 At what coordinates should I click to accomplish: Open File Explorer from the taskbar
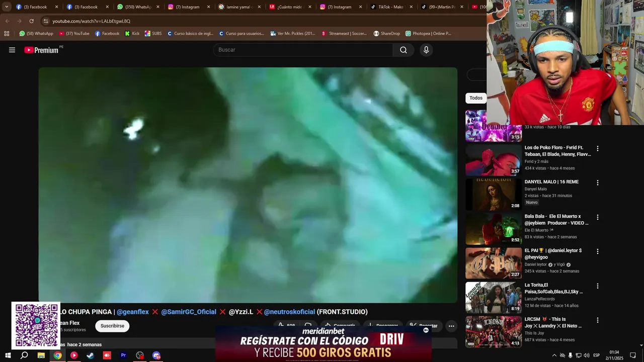click(41, 355)
